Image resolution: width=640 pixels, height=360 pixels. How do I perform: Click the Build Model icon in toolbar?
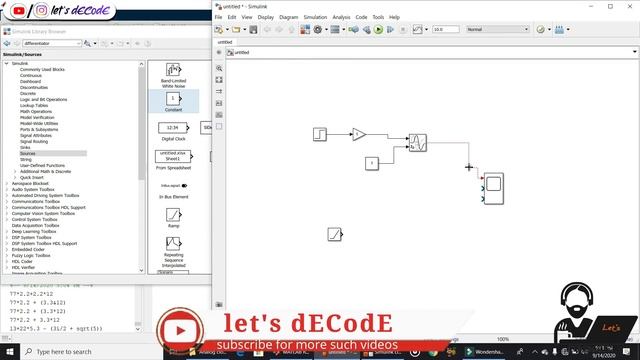pyautogui.click(x=559, y=29)
